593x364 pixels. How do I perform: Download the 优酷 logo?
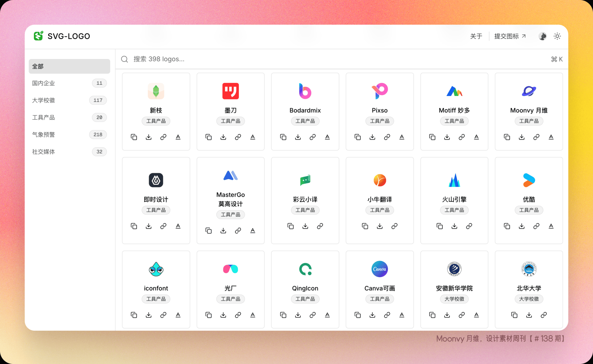click(x=522, y=226)
